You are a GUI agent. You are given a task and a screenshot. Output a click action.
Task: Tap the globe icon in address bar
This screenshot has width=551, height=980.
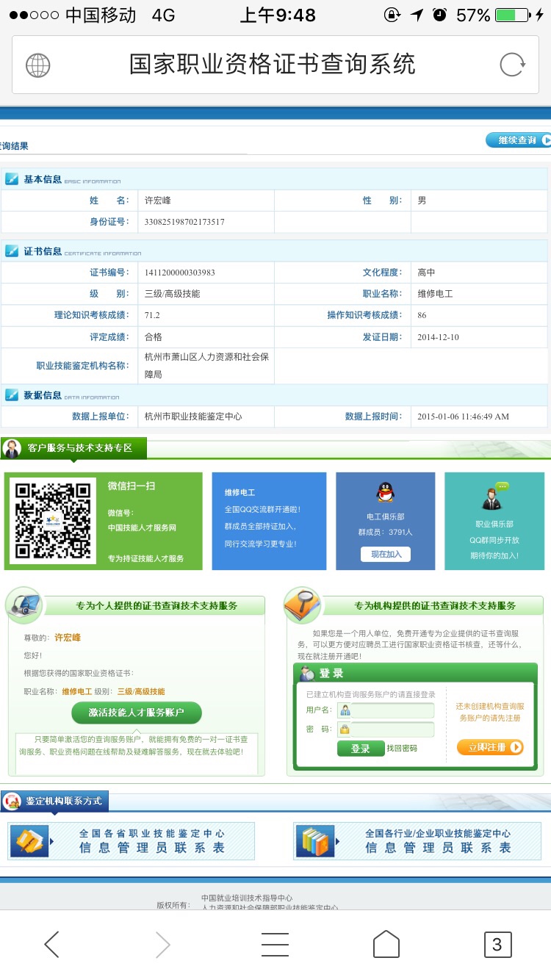(x=38, y=65)
